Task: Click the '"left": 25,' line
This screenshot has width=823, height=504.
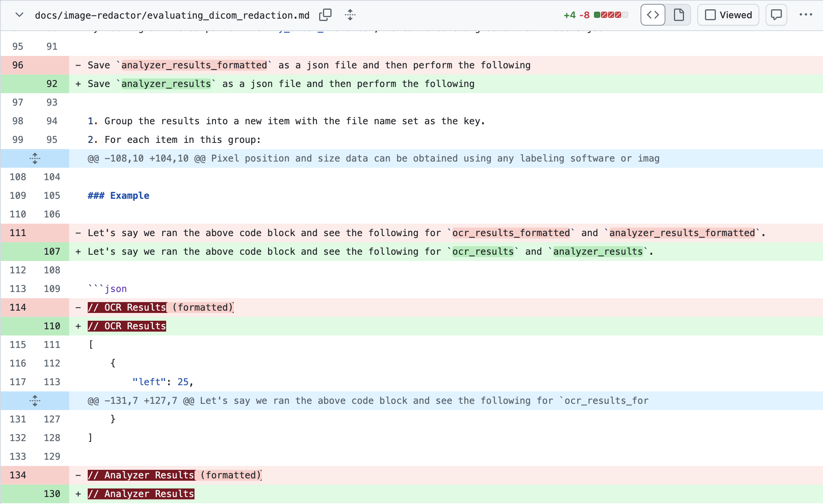Action: [x=163, y=382]
